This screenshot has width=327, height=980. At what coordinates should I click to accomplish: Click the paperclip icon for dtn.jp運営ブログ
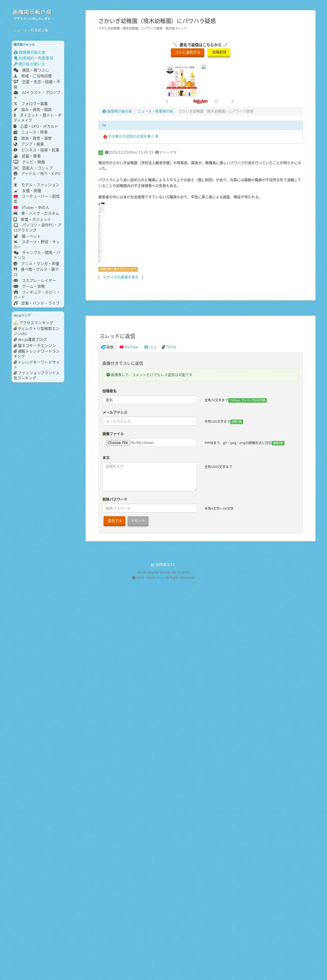pyautogui.click(x=15, y=340)
